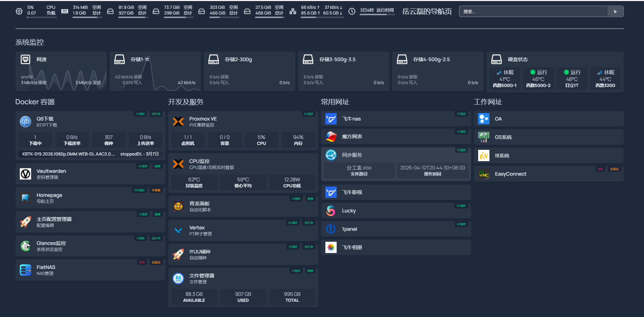
Task: Click the 网速 monitor icon
Action: [x=25, y=59]
